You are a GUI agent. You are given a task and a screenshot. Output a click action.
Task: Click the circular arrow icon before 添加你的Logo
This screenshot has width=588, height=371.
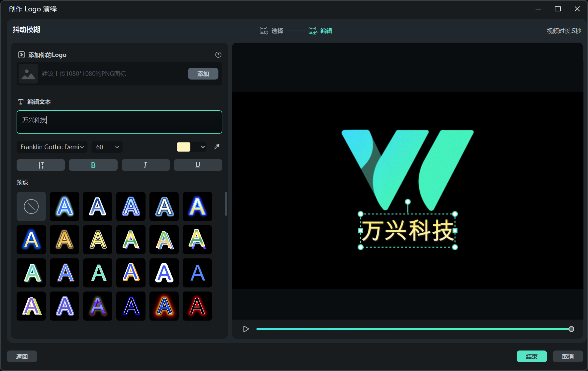click(x=21, y=55)
